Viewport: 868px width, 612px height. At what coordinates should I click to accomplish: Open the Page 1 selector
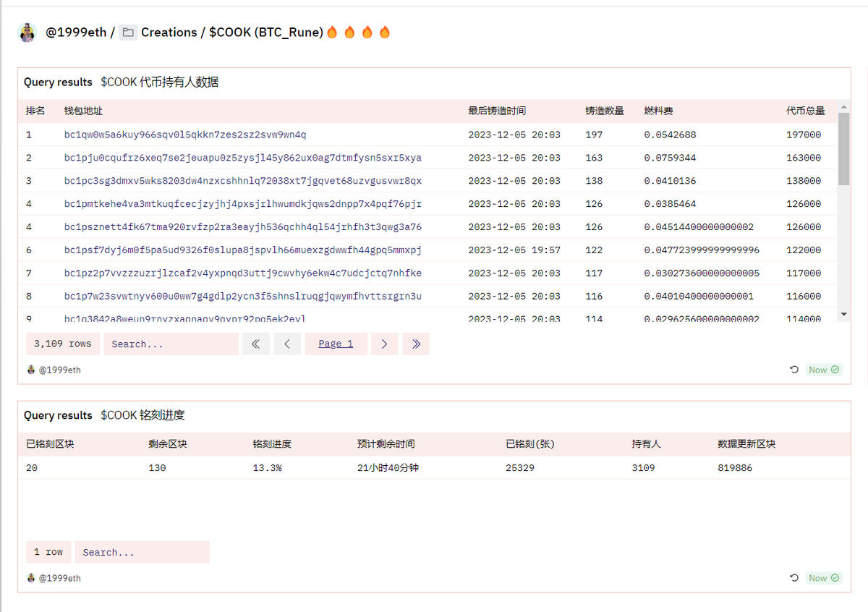pos(336,344)
